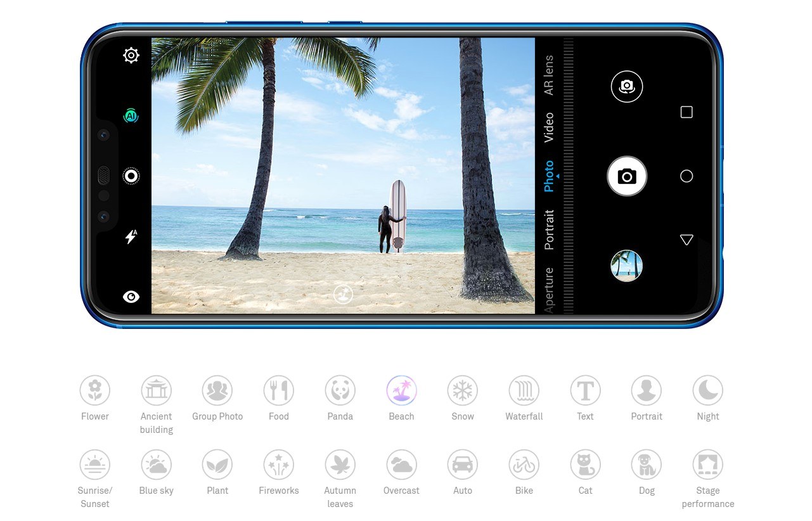Toggle the AI scene recognition icon
The width and height of the screenshot is (812, 521).
click(x=131, y=116)
